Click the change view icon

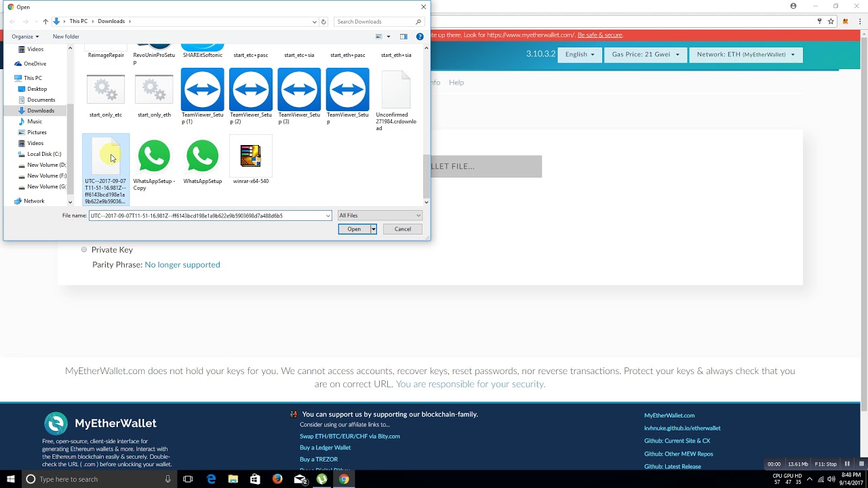pyautogui.click(x=379, y=37)
